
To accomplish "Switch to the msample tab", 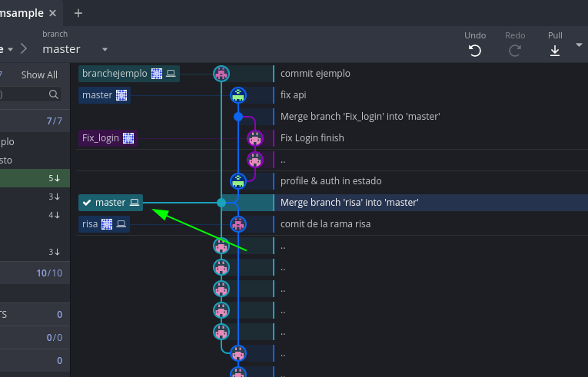I will click(x=22, y=13).
